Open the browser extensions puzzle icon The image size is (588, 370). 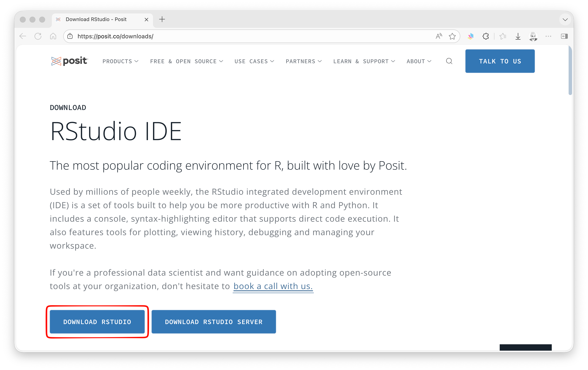(486, 36)
